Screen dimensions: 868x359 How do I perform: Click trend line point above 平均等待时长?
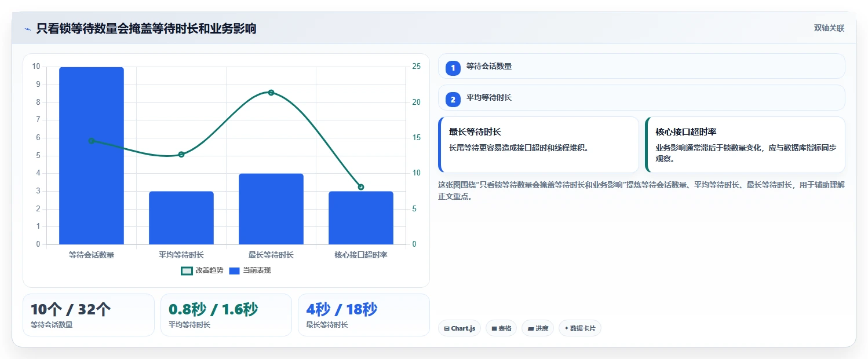(181, 155)
